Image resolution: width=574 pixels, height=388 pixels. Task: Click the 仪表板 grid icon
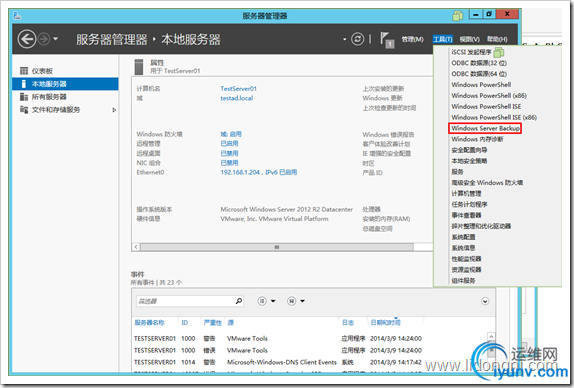[24, 71]
